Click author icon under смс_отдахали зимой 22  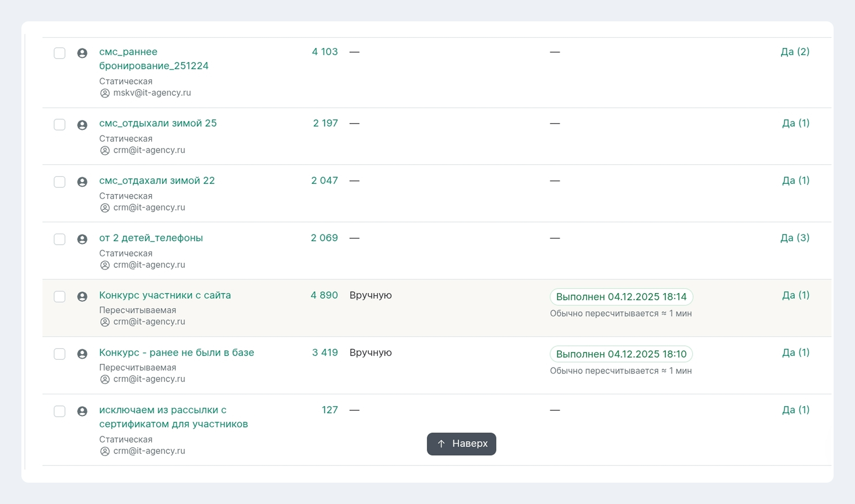(x=105, y=208)
